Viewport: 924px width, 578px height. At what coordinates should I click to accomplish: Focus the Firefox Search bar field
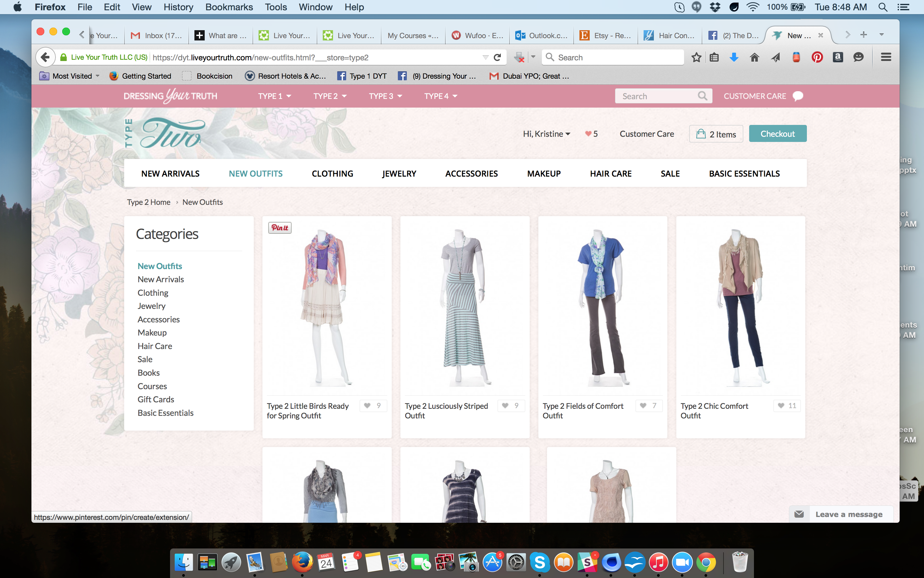pyautogui.click(x=613, y=57)
